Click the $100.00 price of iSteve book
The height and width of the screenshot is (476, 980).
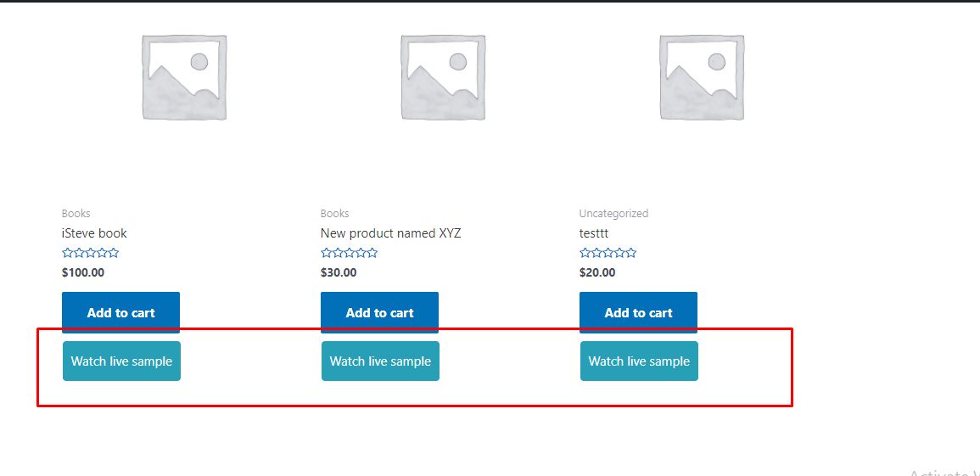[83, 272]
